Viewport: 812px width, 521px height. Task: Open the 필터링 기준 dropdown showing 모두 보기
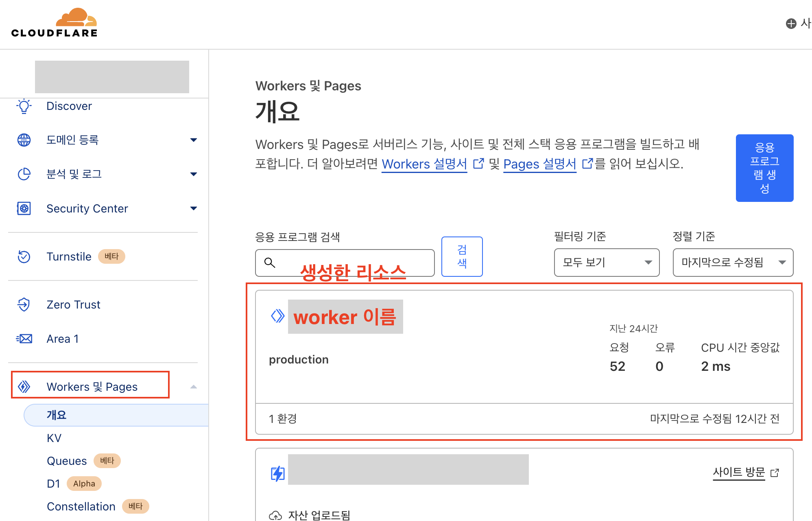coord(607,263)
